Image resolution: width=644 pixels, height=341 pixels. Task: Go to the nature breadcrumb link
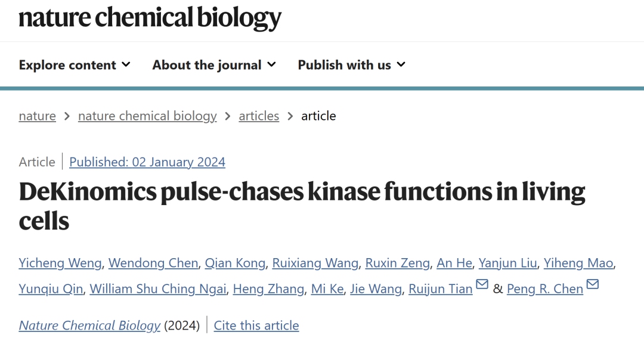[x=37, y=116]
